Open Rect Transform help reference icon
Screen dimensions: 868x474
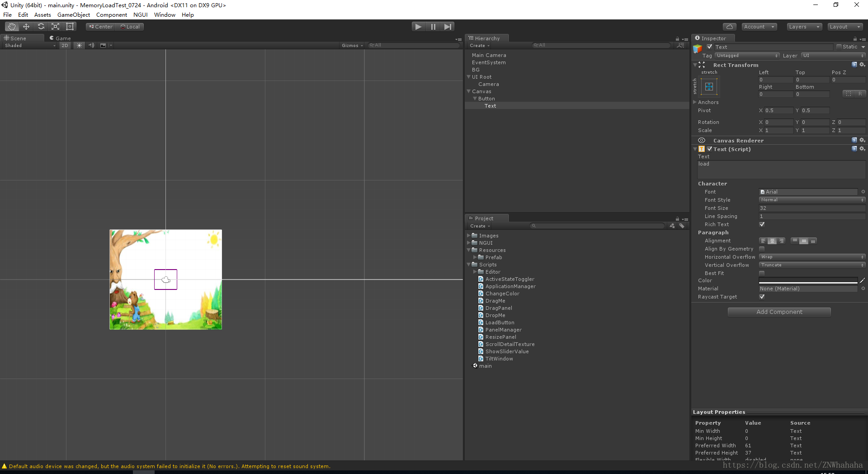pos(854,65)
